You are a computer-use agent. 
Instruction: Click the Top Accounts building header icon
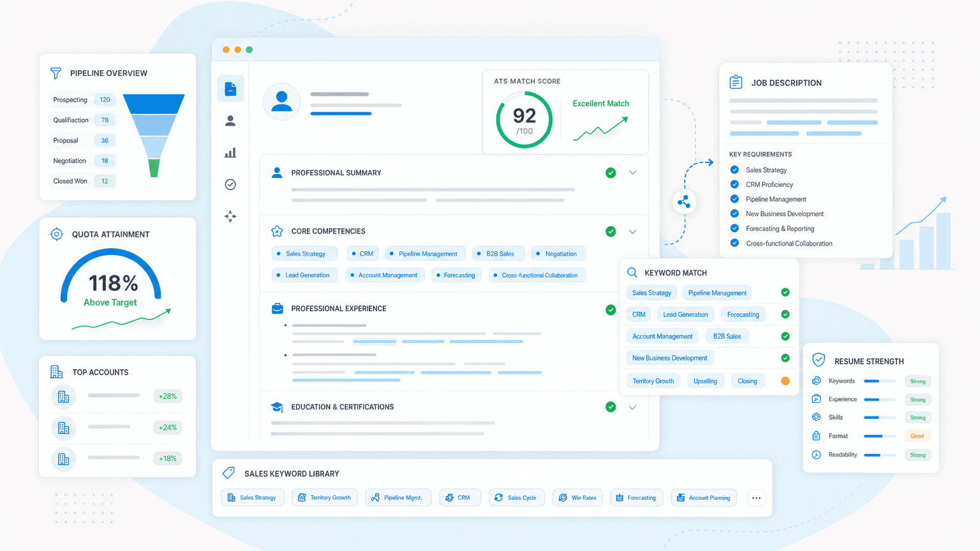[x=57, y=372]
